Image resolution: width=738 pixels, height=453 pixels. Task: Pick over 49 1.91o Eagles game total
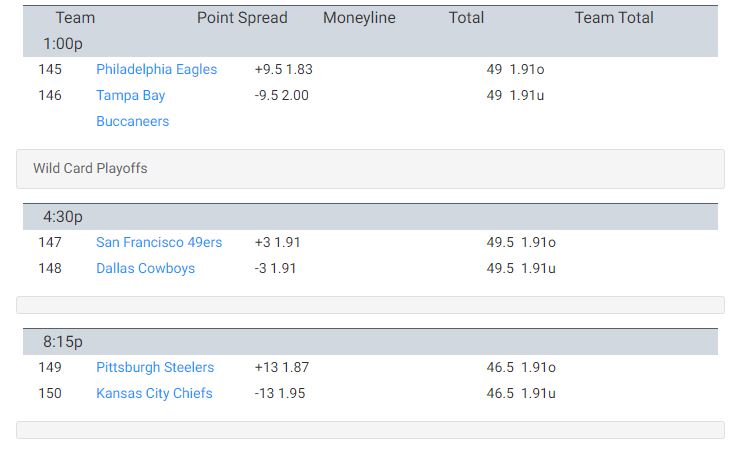point(515,70)
